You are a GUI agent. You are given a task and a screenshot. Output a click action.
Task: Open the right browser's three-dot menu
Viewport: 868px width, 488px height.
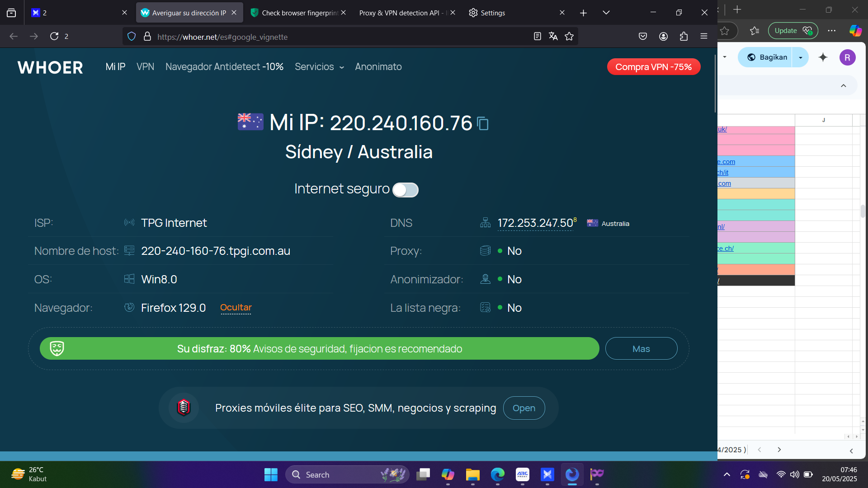831,31
